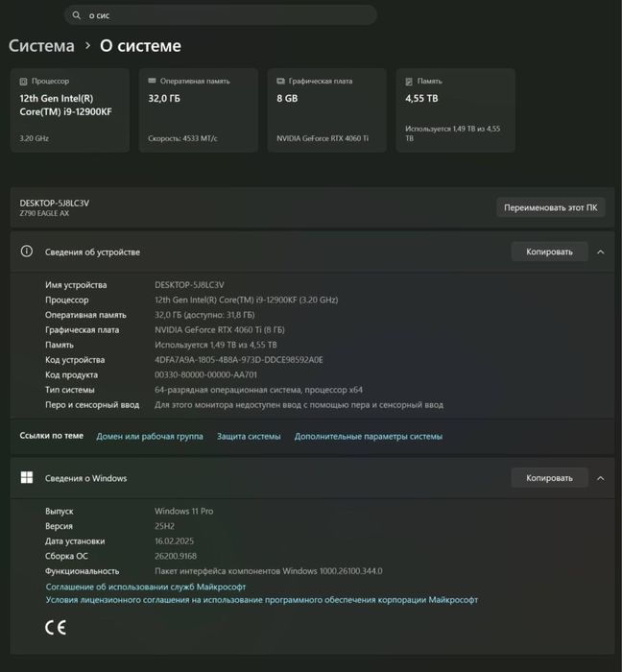The image size is (622, 672).
Task: Open 'Защита системы' link
Action: coord(249,436)
